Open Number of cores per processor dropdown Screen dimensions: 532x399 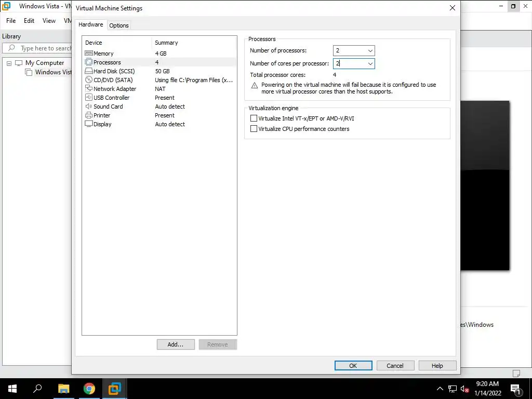[370, 63]
